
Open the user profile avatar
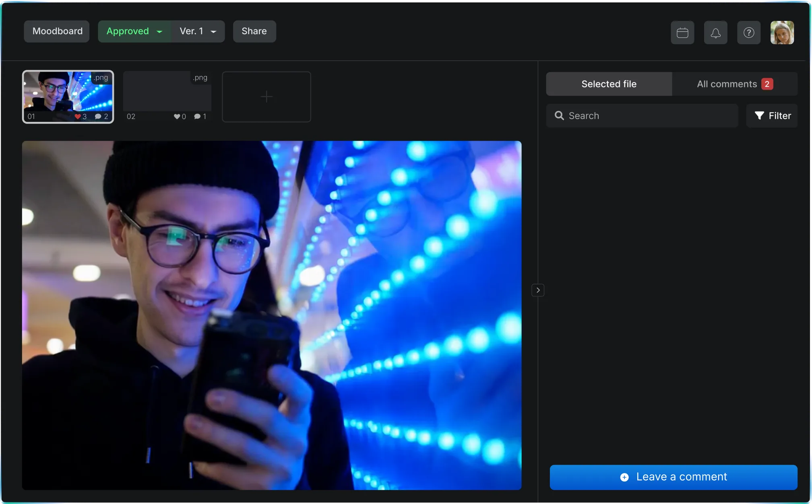[782, 33]
